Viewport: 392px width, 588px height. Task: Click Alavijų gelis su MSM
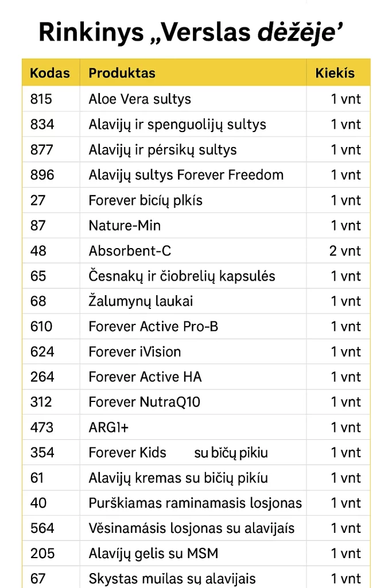tap(153, 554)
